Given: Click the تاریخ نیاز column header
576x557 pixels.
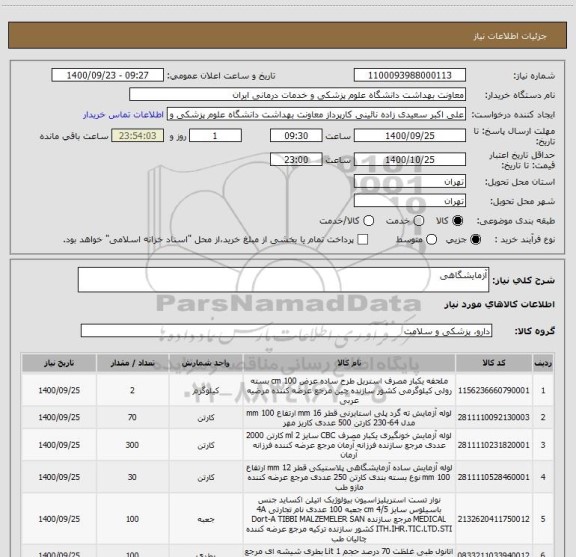Looking at the screenshot, I should [59, 363].
